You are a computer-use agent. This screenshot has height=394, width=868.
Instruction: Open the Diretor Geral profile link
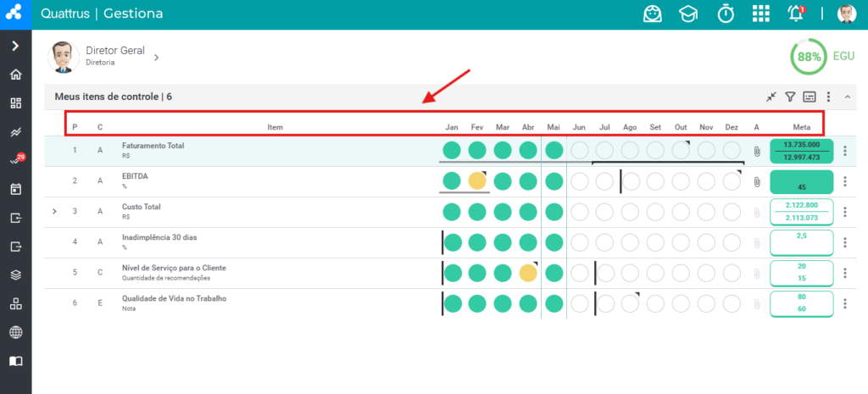coord(115,56)
